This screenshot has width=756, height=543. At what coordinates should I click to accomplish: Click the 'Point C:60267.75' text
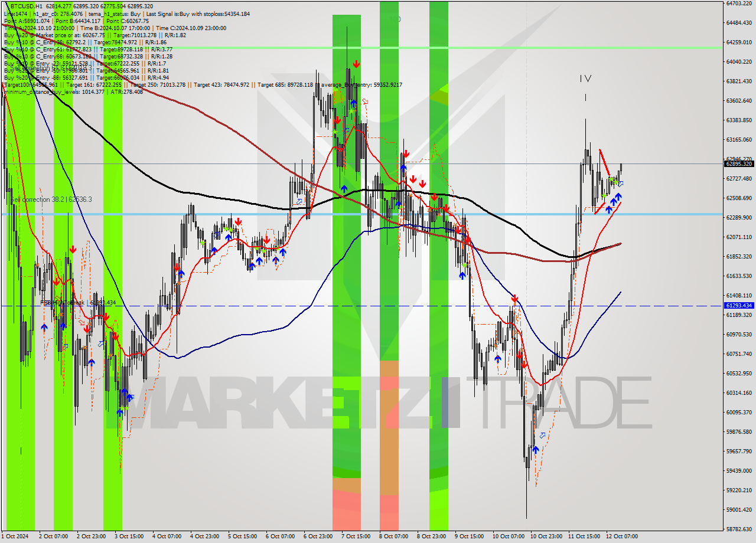[127, 21]
